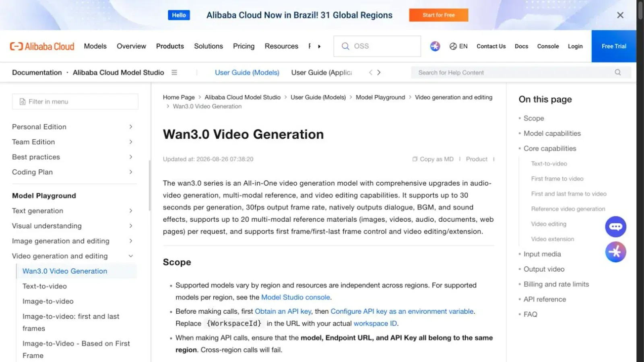Select Text-to-video in sidebar
The height and width of the screenshot is (362, 644).
pyautogui.click(x=45, y=286)
